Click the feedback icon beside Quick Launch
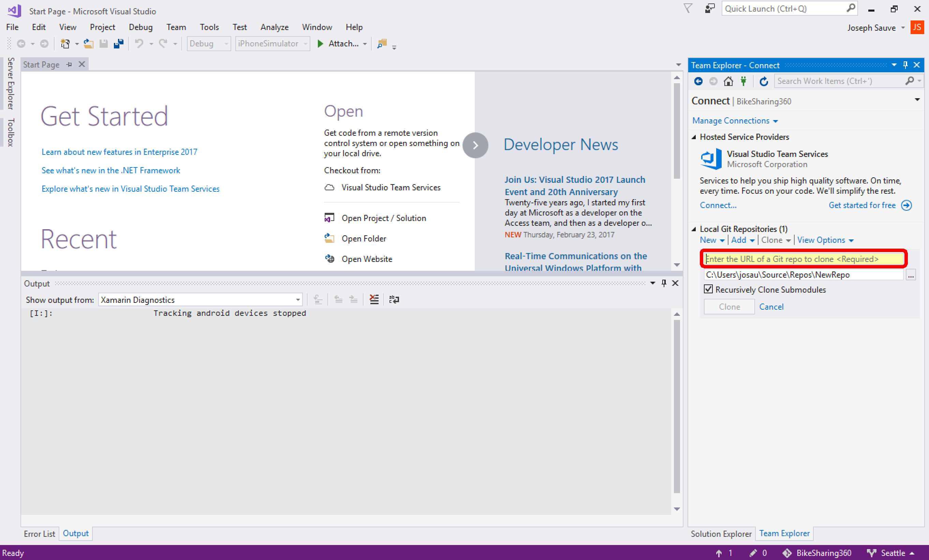929x560 pixels. (710, 8)
